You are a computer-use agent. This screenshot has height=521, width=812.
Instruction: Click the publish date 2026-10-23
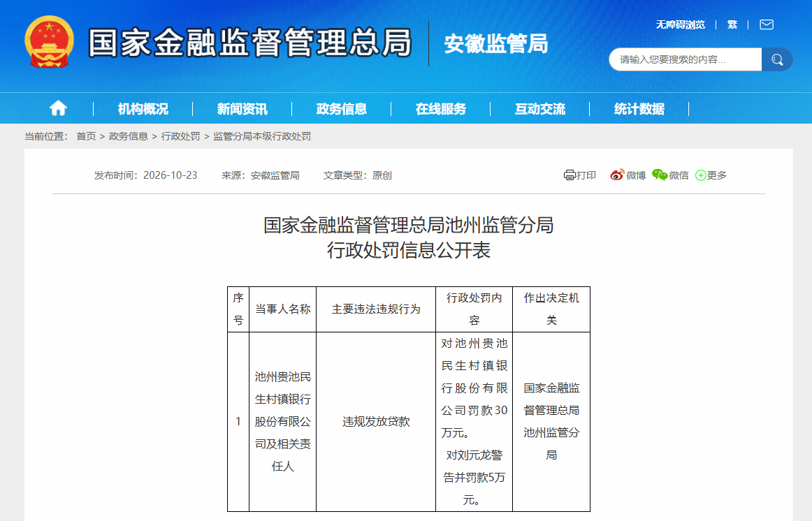171,175
